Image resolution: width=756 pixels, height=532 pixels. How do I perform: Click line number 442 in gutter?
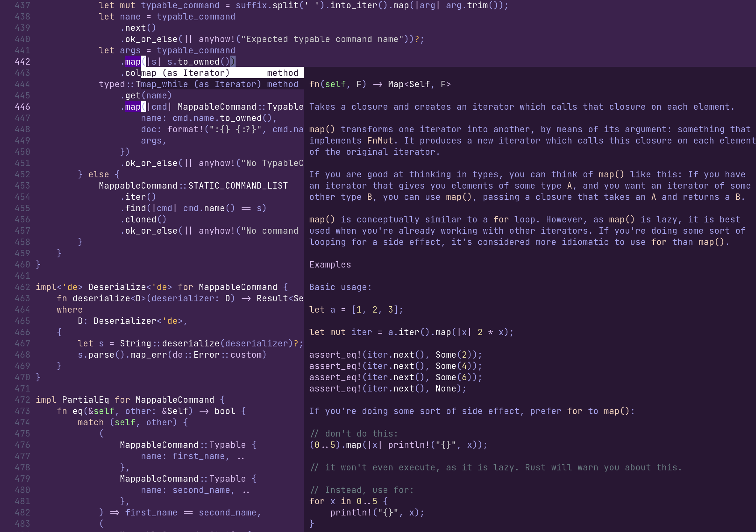22,62
